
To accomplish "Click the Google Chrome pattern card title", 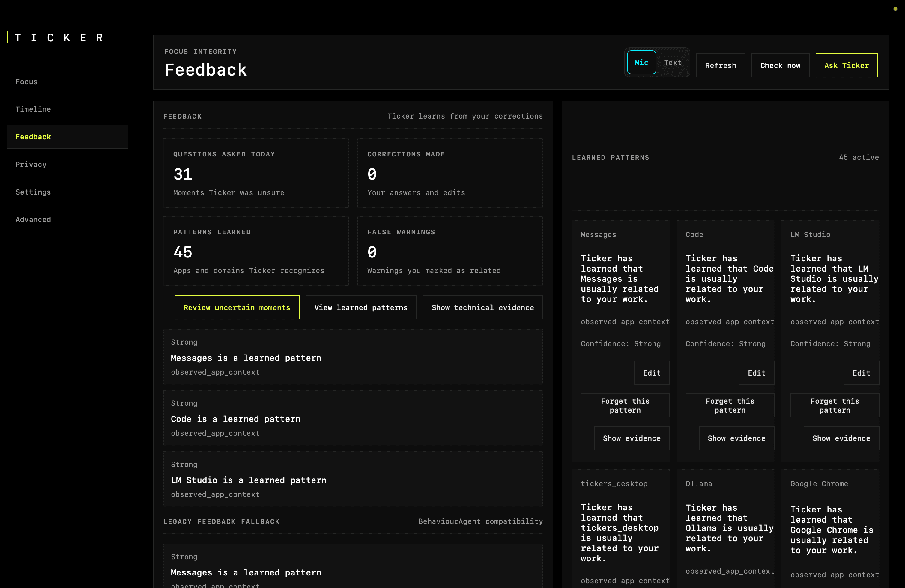I will point(819,483).
